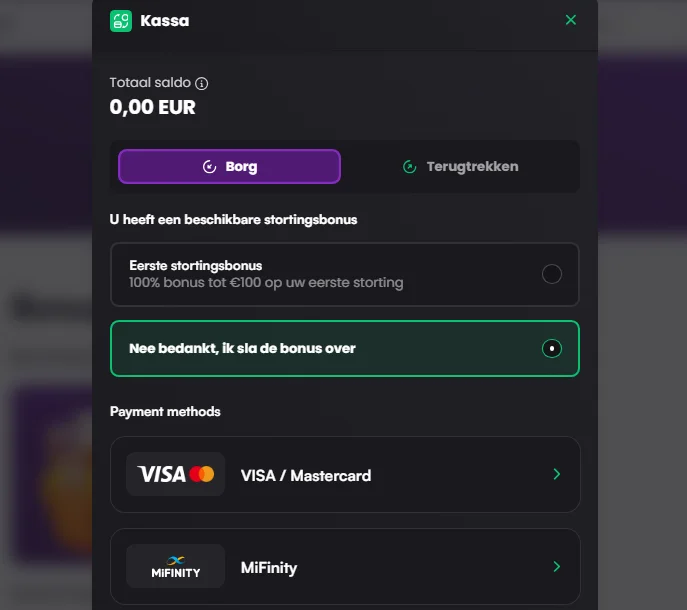The width and height of the screenshot is (687, 610).
Task: Click the VISA Mastercard card logo
Action: click(176, 475)
